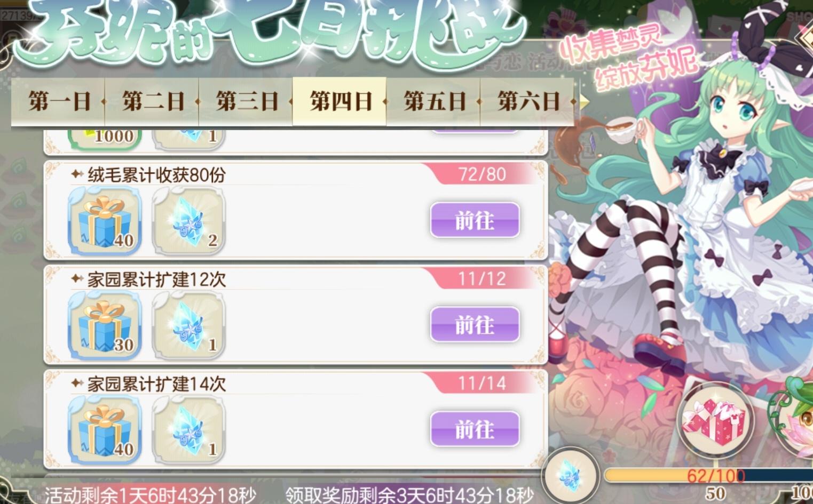Switch to 第五日 tab
The image size is (813, 504).
tap(434, 101)
